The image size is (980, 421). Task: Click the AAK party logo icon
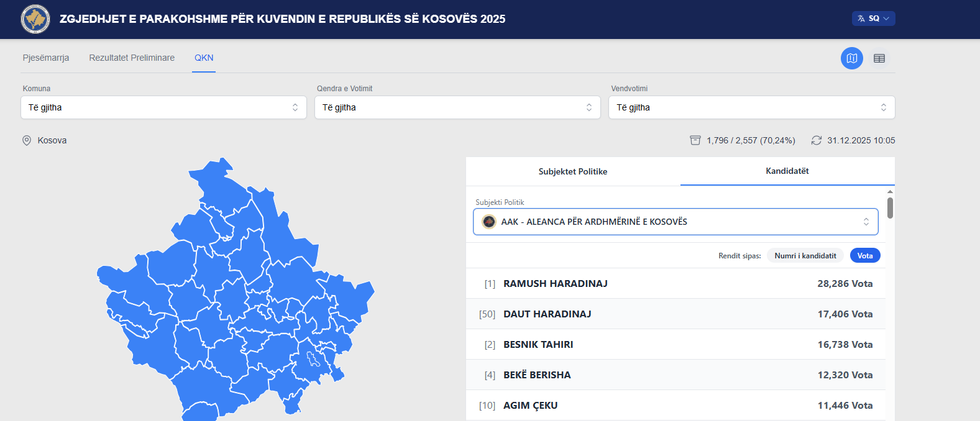[489, 221]
